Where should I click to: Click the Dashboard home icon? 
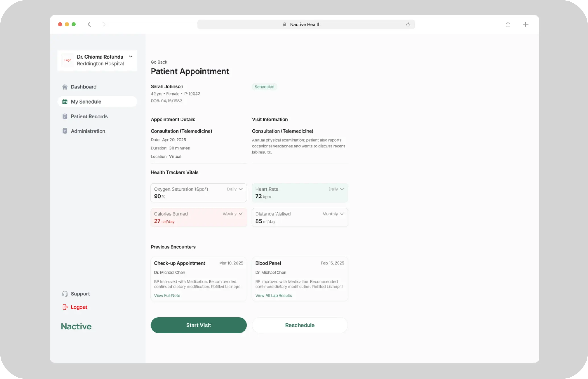(65, 87)
